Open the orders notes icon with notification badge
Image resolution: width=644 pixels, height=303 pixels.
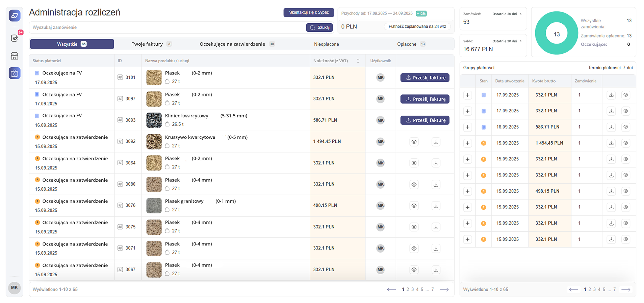point(15,38)
